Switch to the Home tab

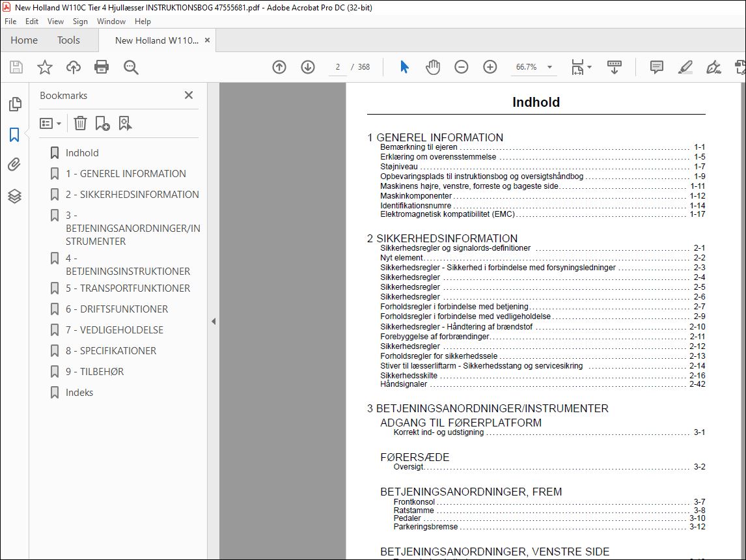[x=24, y=40]
